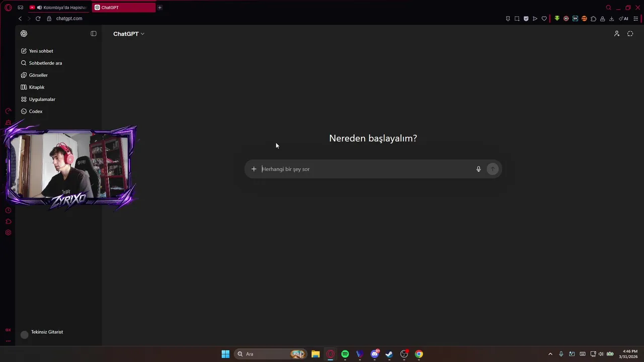The width and height of the screenshot is (644, 362).
Task: Click the plus attach button in prompt box
Action: [x=254, y=169]
